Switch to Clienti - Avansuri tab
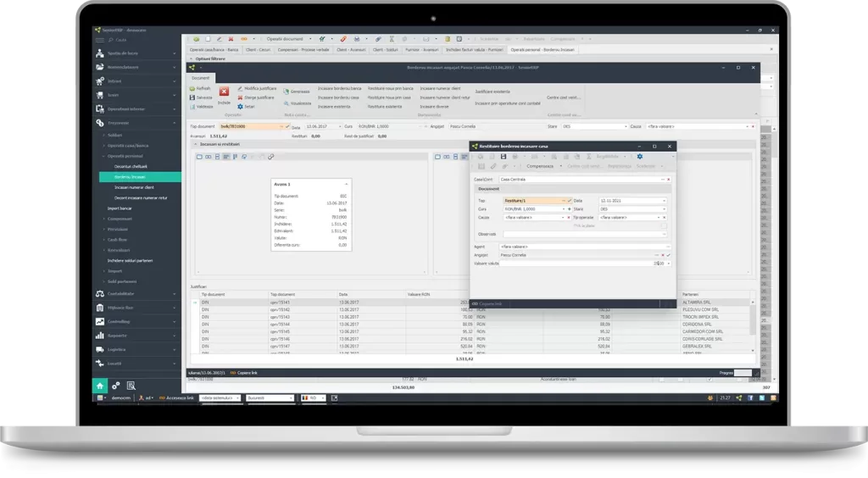 tap(351, 50)
